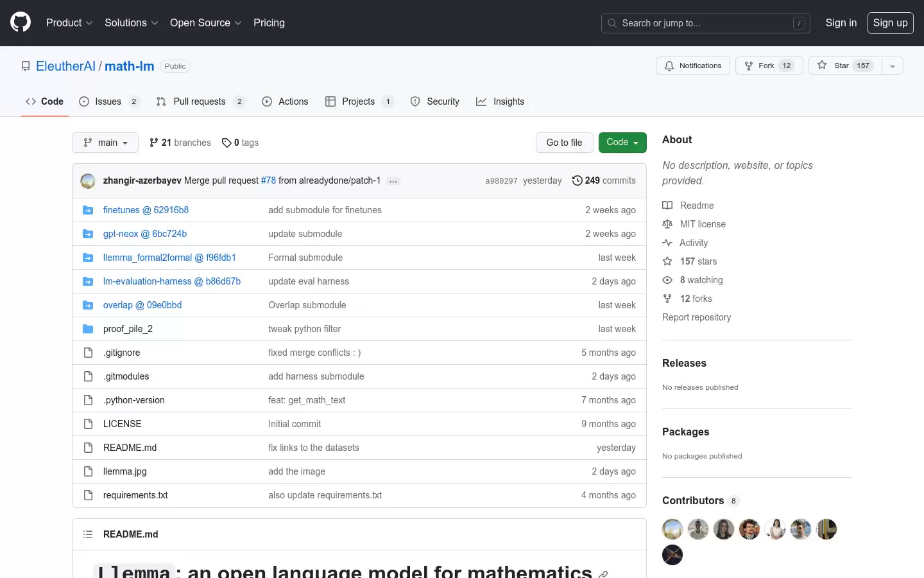The image size is (924, 578).
Task: Open the Product menu
Action: (x=69, y=22)
